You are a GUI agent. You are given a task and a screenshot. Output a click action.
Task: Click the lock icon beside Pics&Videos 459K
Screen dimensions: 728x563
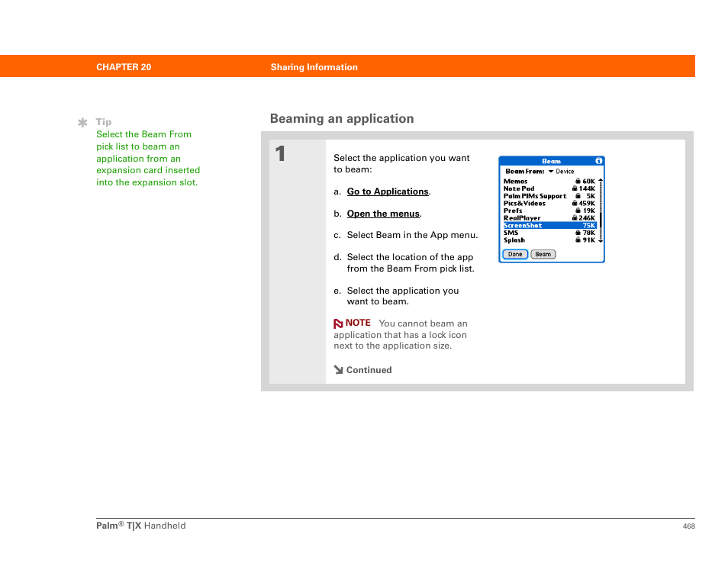point(575,203)
